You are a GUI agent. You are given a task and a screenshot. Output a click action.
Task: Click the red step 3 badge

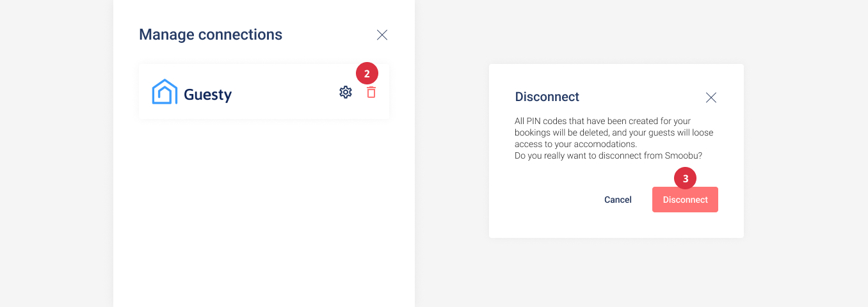pos(685,178)
